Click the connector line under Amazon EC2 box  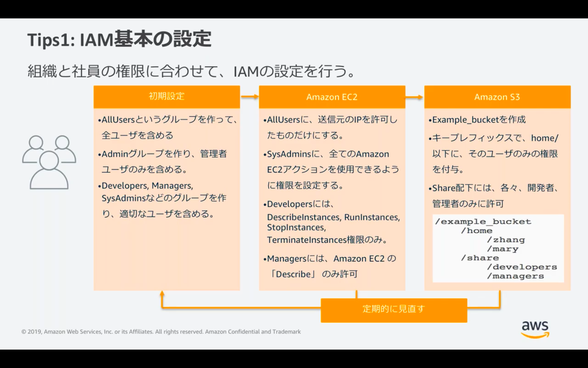point(356,295)
